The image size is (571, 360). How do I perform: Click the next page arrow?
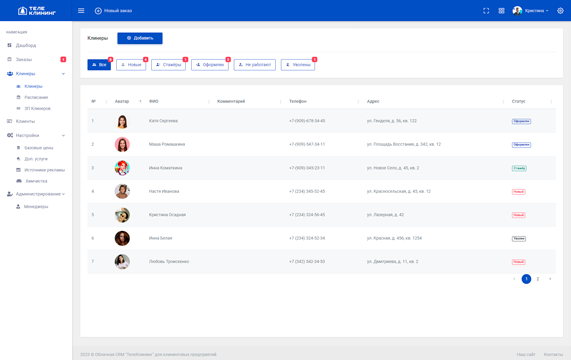(550, 279)
